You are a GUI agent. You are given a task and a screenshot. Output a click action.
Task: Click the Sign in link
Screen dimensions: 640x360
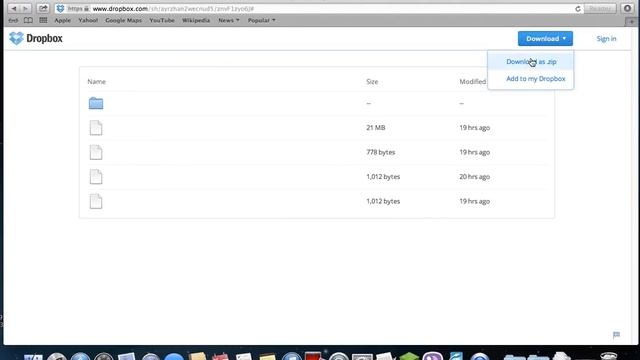click(606, 39)
